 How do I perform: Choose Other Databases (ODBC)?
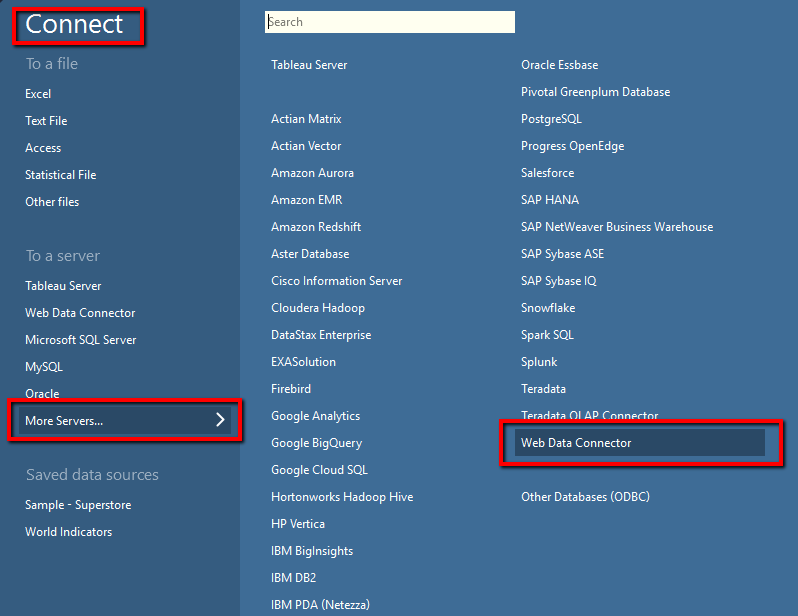pyautogui.click(x=585, y=497)
